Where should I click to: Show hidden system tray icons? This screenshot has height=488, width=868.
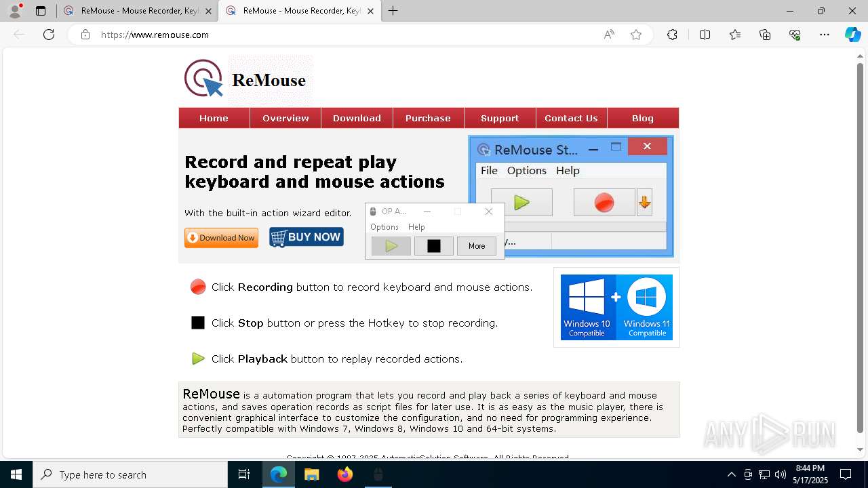click(731, 474)
